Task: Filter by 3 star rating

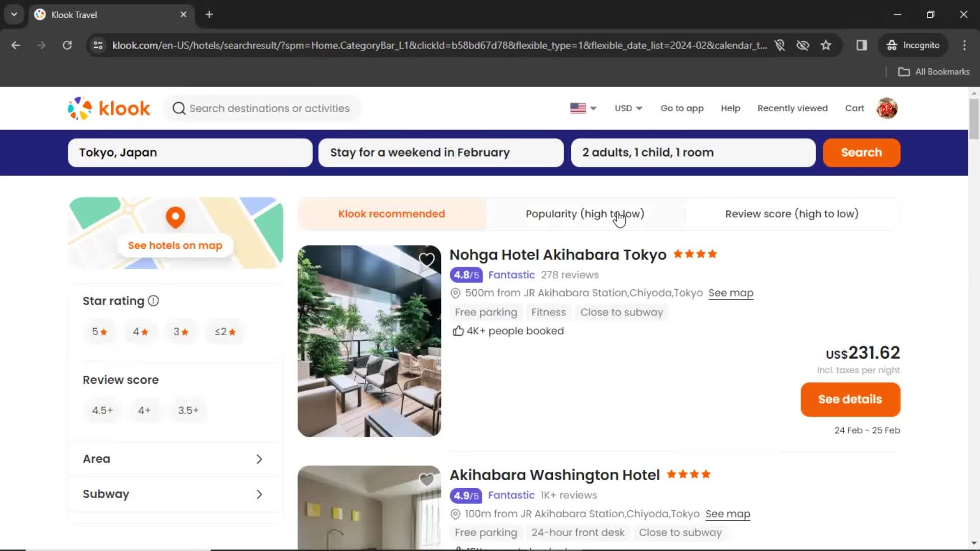Action: pyautogui.click(x=181, y=332)
